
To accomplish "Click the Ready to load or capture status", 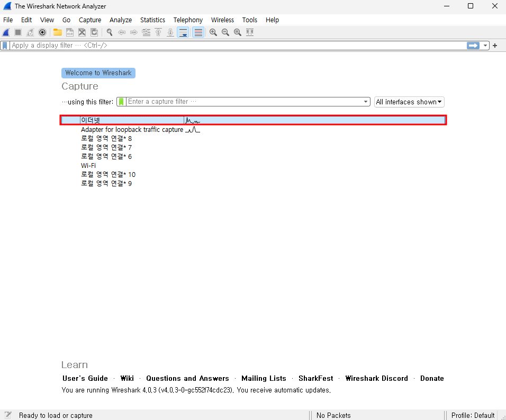I will click(56, 415).
